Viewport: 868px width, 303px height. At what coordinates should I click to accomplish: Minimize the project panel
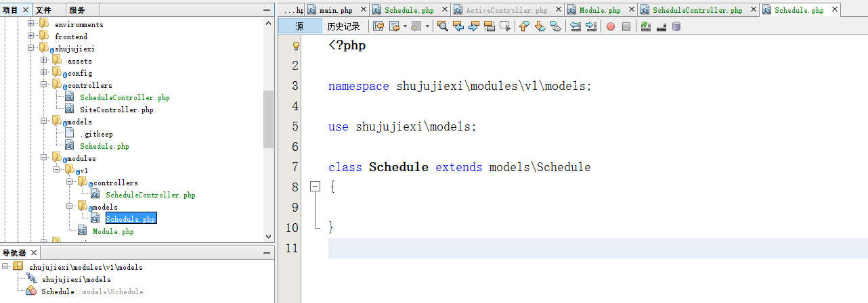point(267,10)
